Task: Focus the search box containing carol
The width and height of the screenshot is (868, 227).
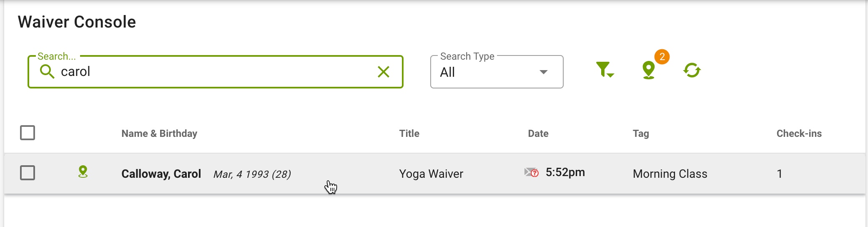Action: tap(215, 72)
